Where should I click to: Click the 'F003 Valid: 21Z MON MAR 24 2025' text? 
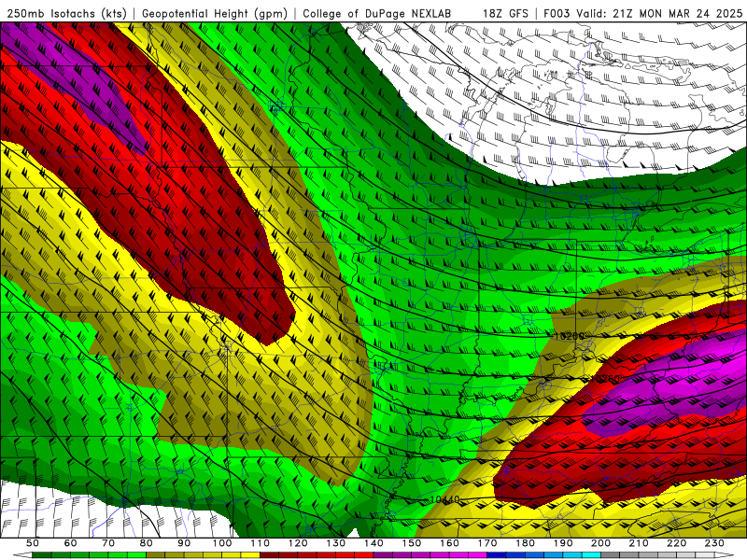(642, 14)
